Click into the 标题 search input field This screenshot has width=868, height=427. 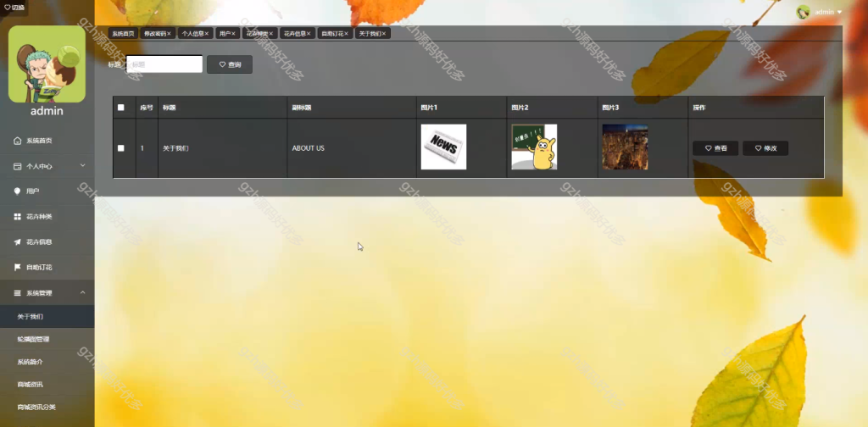[164, 64]
